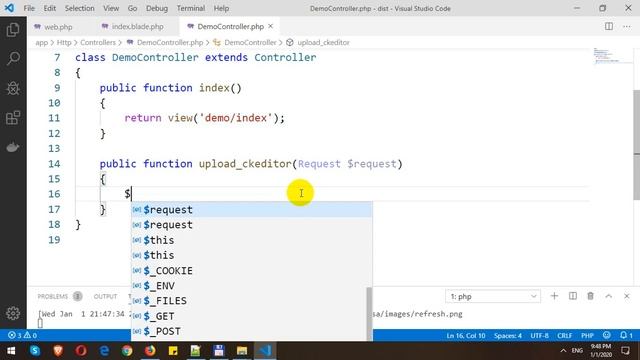Viewport: 640px width, 360px height.
Task: Click the Spaces: 4 indentation setting
Action: pyautogui.click(x=508, y=336)
